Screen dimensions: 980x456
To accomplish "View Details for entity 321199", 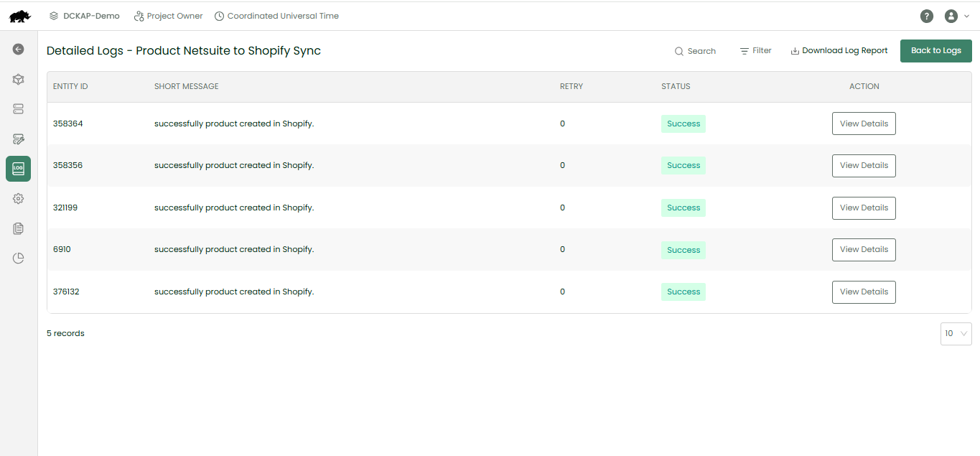I will (x=864, y=208).
